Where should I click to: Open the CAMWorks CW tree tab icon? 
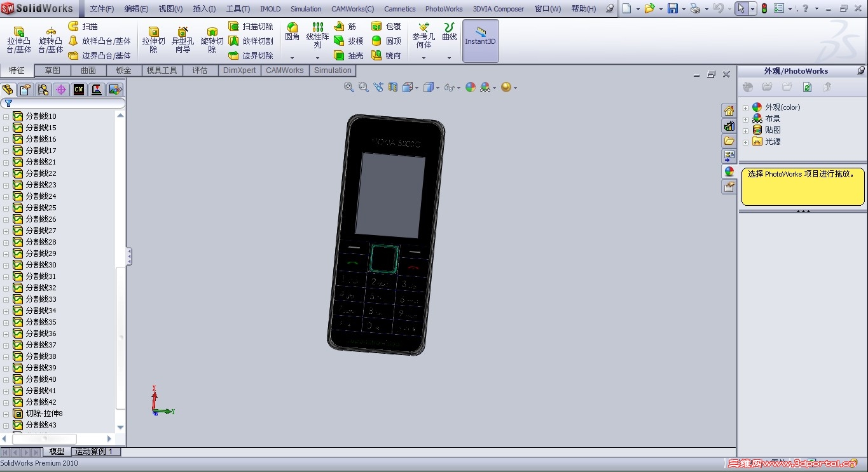(x=79, y=90)
